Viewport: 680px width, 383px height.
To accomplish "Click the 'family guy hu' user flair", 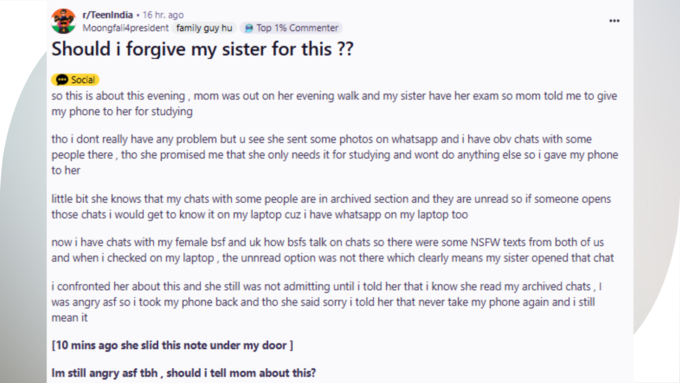I will click(x=204, y=28).
